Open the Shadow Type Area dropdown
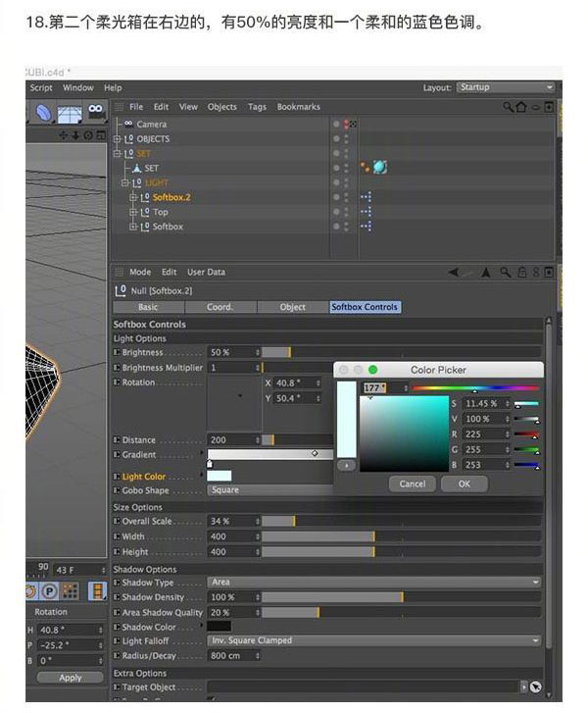Image resolution: width=588 pixels, height=713 pixels. [374, 582]
